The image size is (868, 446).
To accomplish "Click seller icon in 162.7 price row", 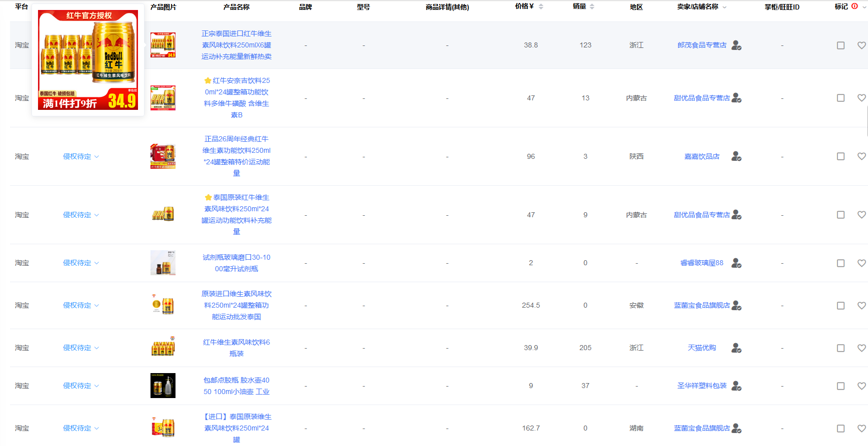I will (x=736, y=429).
